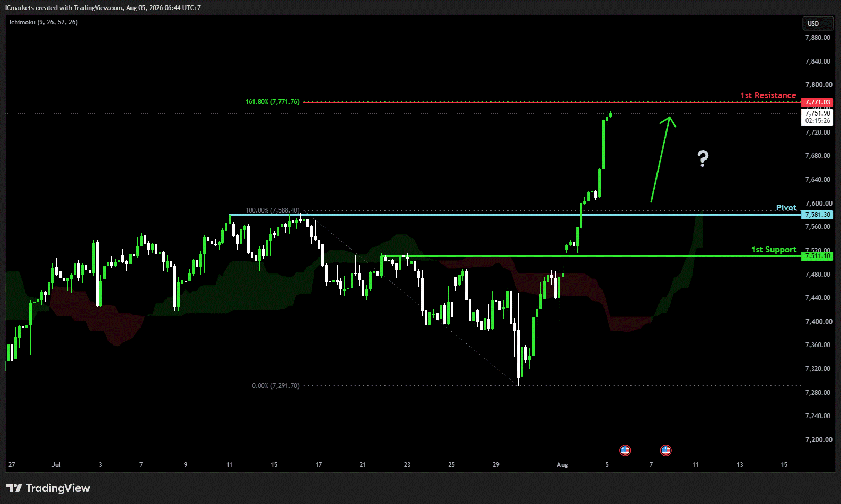Click the 7,581.30 pivot price tag

click(x=817, y=215)
